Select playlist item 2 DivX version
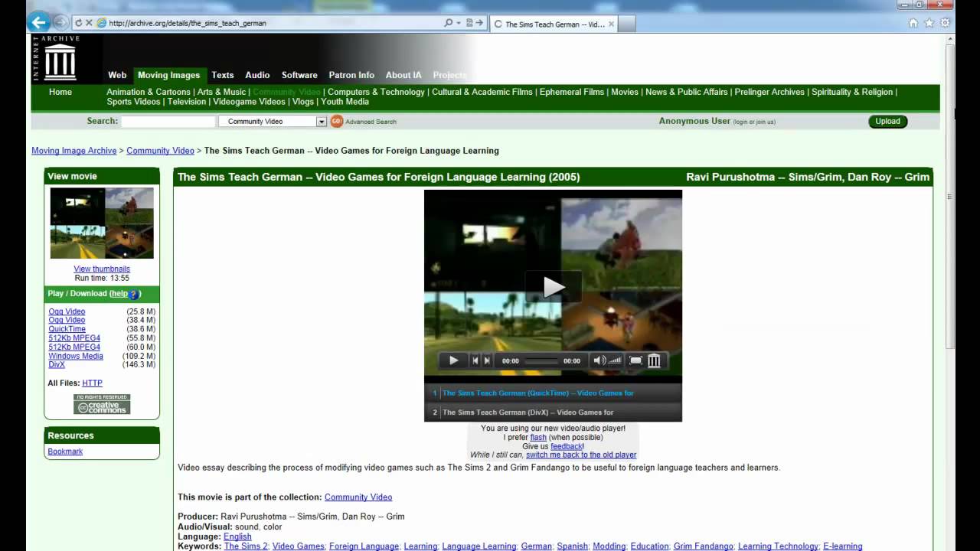Image resolution: width=980 pixels, height=551 pixels. pyautogui.click(x=553, y=412)
